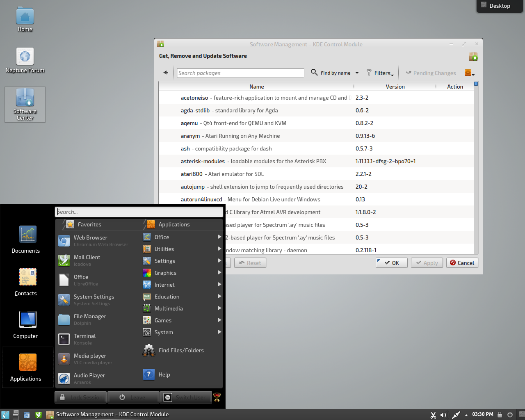Click the Switch User button
Image resolution: width=525 pixels, height=420 pixels.
point(186,397)
